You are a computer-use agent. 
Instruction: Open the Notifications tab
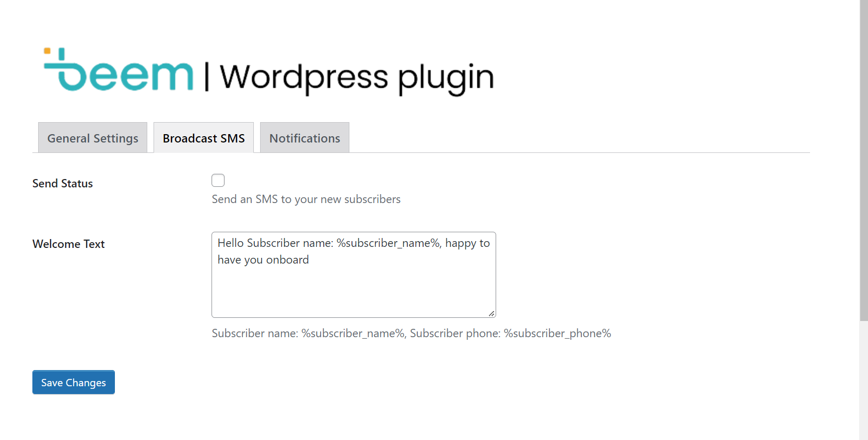click(x=304, y=138)
